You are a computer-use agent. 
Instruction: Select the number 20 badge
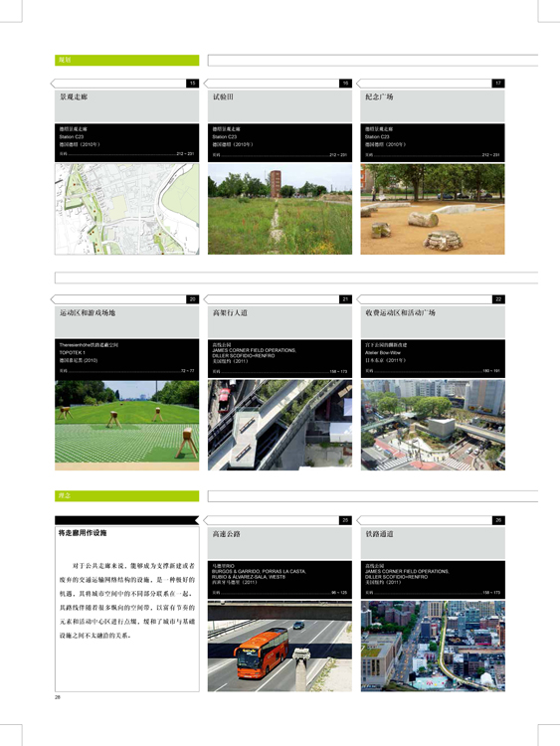coord(192,299)
